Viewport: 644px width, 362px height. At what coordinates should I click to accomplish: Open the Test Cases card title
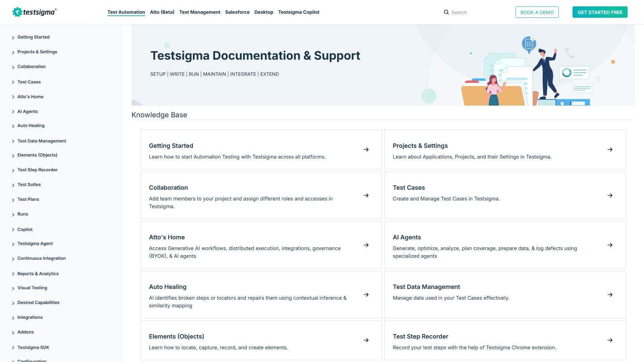point(409,188)
